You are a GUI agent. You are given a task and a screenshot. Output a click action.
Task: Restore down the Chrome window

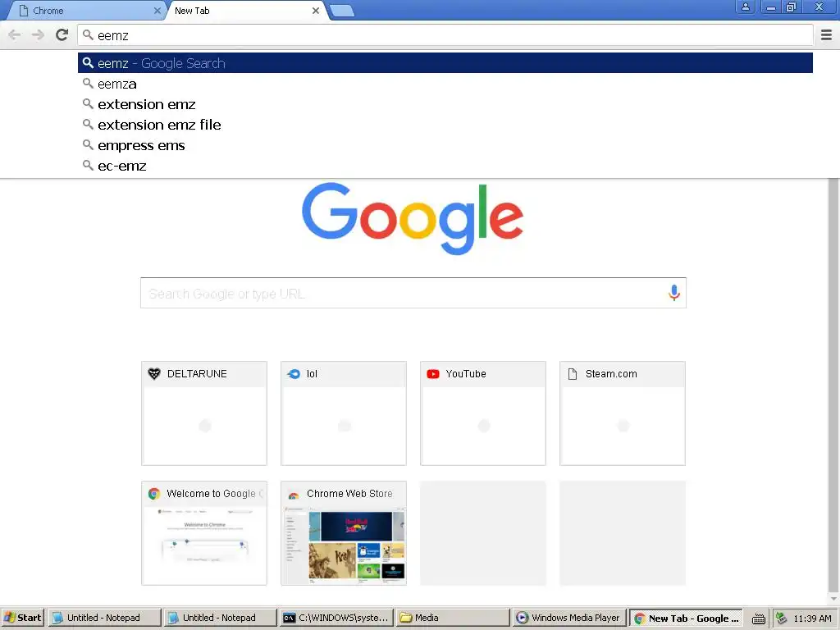(x=792, y=7)
